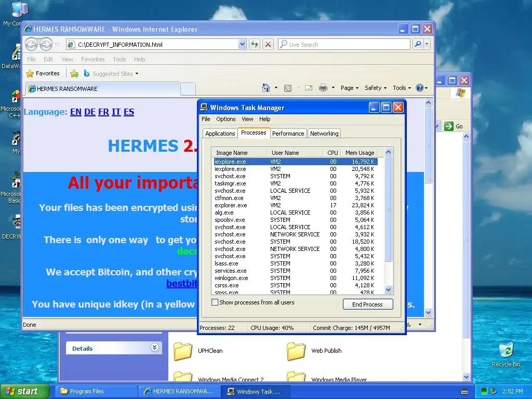The image size is (532, 399).
Task: Click the green Go arrow in Explorer window
Action: click(448, 126)
